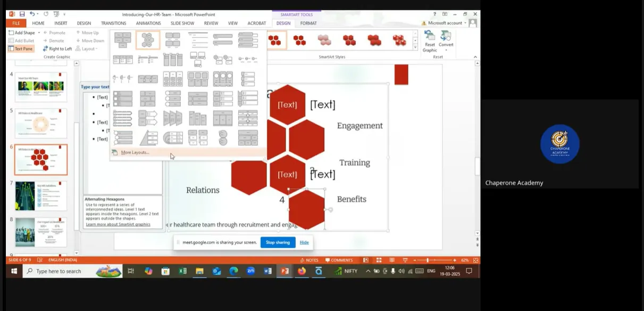Click the zoom slider in status bar
Viewport: 644px width, 311px height.
click(x=428, y=260)
